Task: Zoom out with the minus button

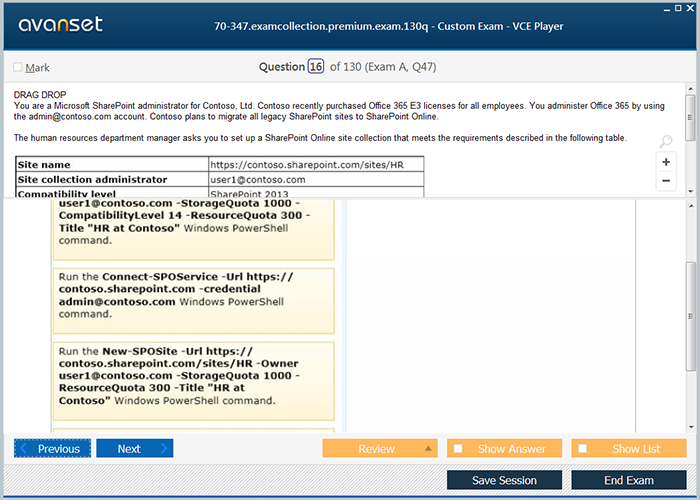Action: click(x=666, y=181)
